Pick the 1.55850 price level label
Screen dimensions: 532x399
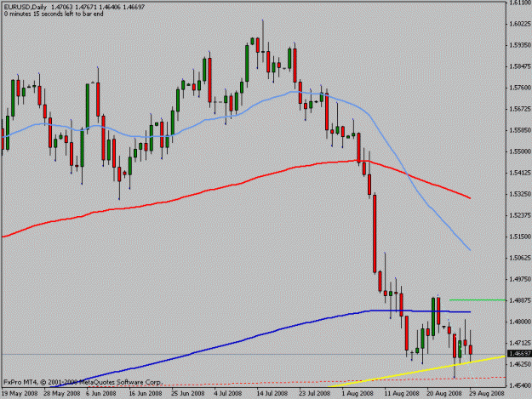[520, 130]
